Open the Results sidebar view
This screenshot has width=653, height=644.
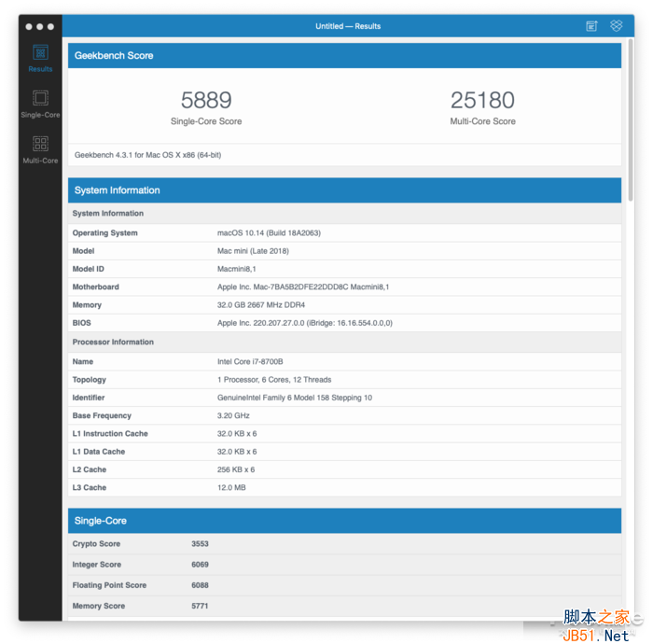(40, 59)
